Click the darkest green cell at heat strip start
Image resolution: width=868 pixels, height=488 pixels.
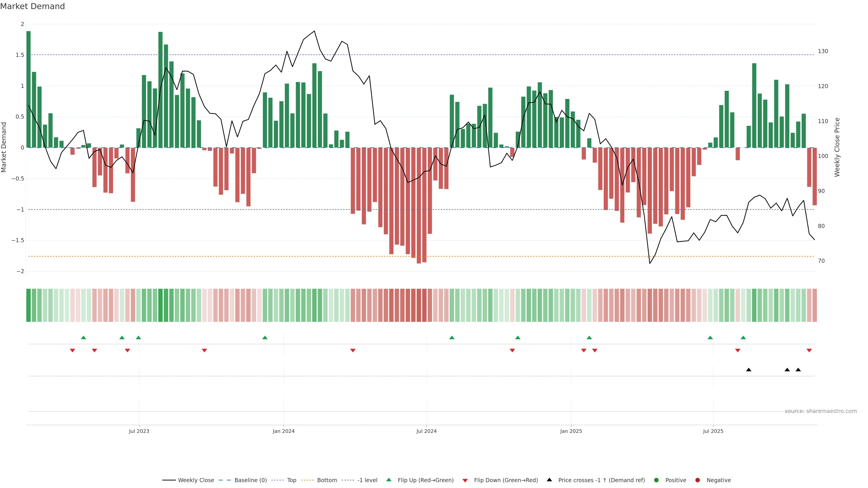point(29,305)
